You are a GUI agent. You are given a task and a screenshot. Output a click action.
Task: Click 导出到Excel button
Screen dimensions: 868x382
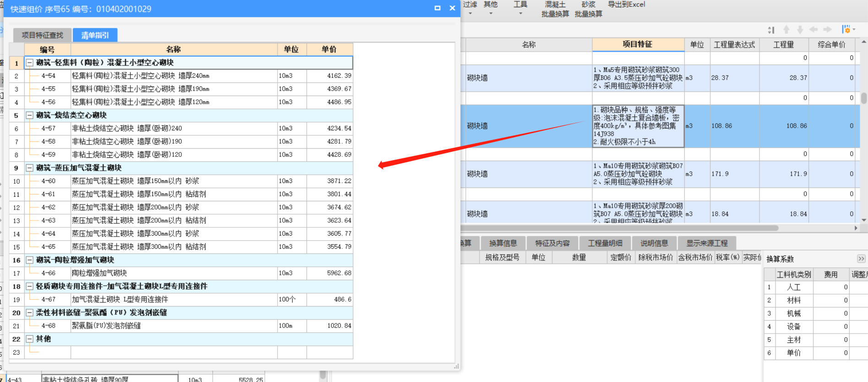(x=626, y=5)
